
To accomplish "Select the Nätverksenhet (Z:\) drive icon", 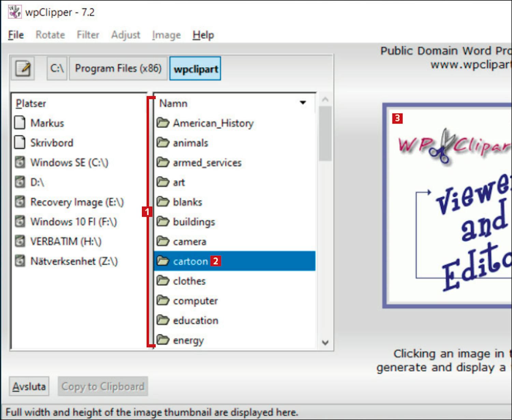I will pos(20,261).
